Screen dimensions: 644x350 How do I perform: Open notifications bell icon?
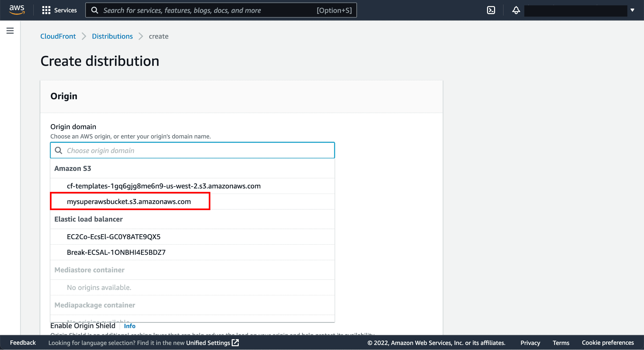[516, 10]
